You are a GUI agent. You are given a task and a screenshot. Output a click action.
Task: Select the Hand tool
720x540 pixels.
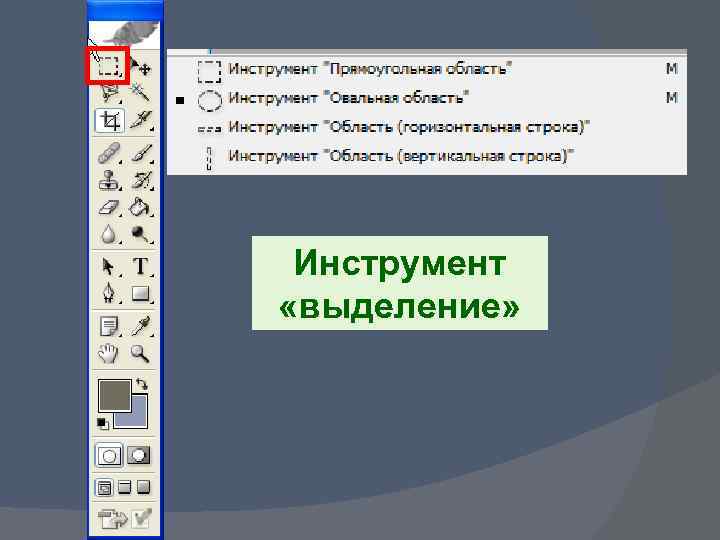[x=108, y=353]
